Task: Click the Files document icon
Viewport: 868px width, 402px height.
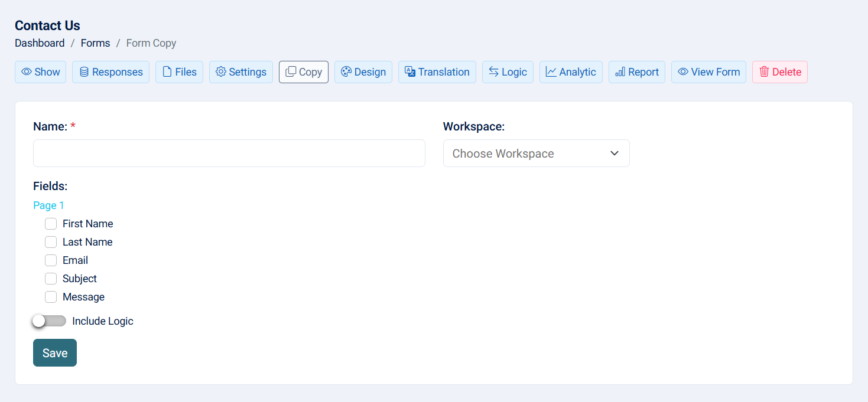Action: pyautogui.click(x=167, y=72)
